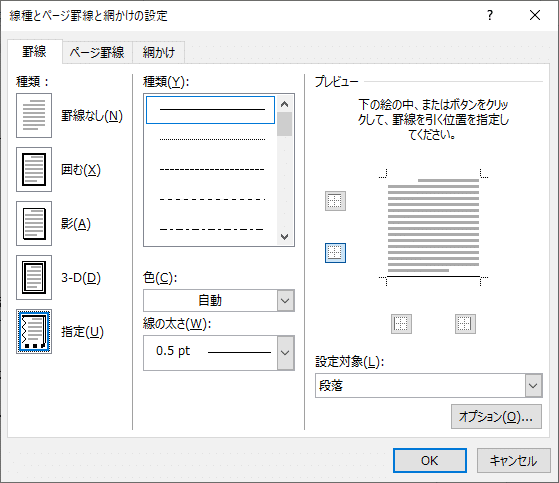The height and width of the screenshot is (483, 559).
Task: Switch to the 罫線 tab
Action: coord(35,52)
